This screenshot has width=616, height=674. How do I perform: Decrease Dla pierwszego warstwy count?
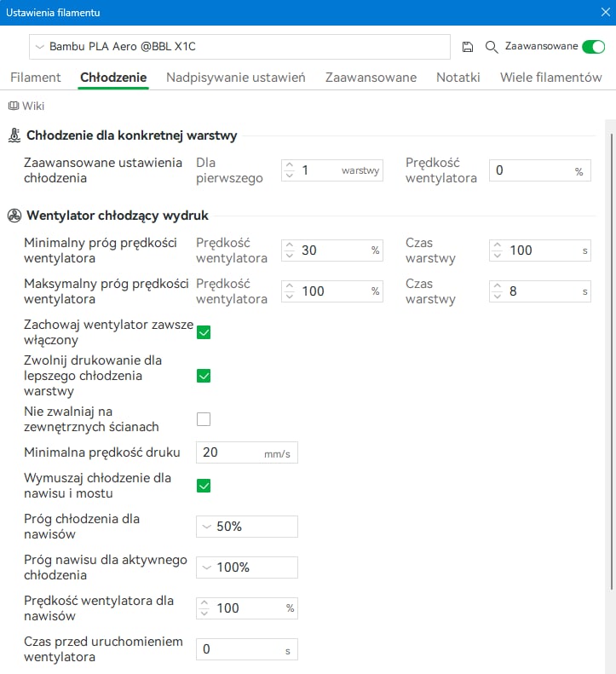click(x=290, y=175)
